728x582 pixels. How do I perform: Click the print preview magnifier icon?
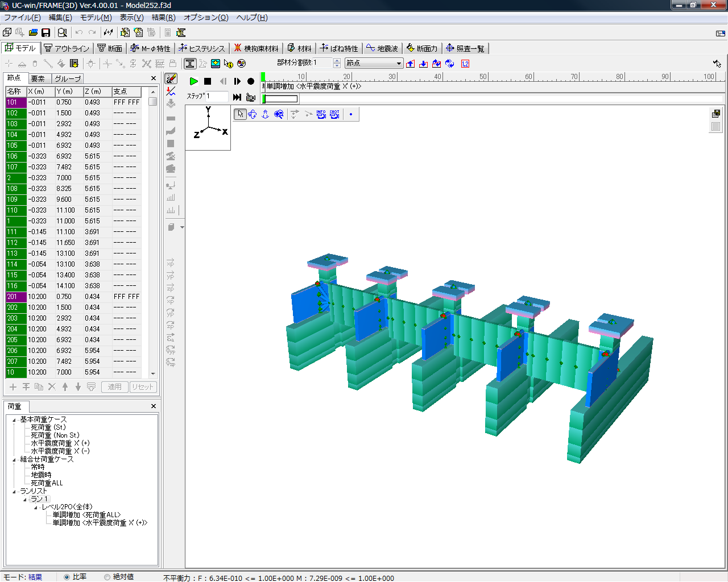(63, 33)
